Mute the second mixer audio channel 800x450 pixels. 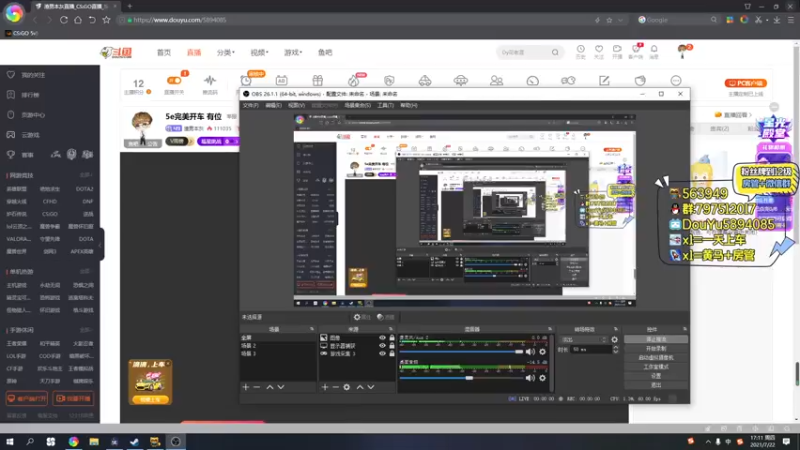coord(531,378)
